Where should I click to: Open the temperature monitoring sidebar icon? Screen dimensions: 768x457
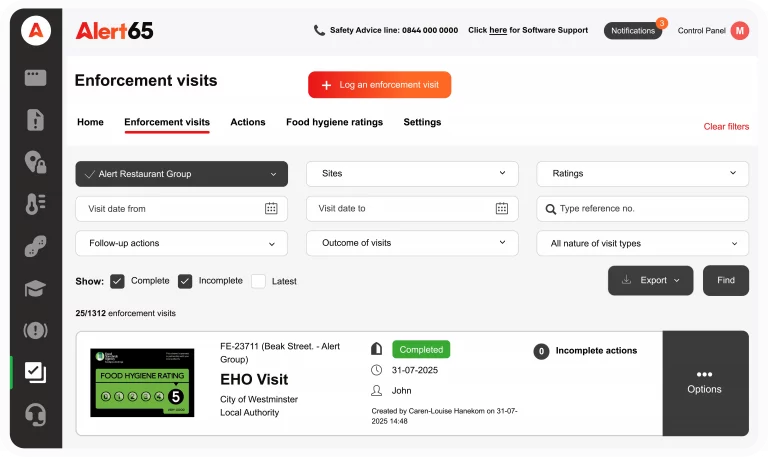(x=36, y=204)
